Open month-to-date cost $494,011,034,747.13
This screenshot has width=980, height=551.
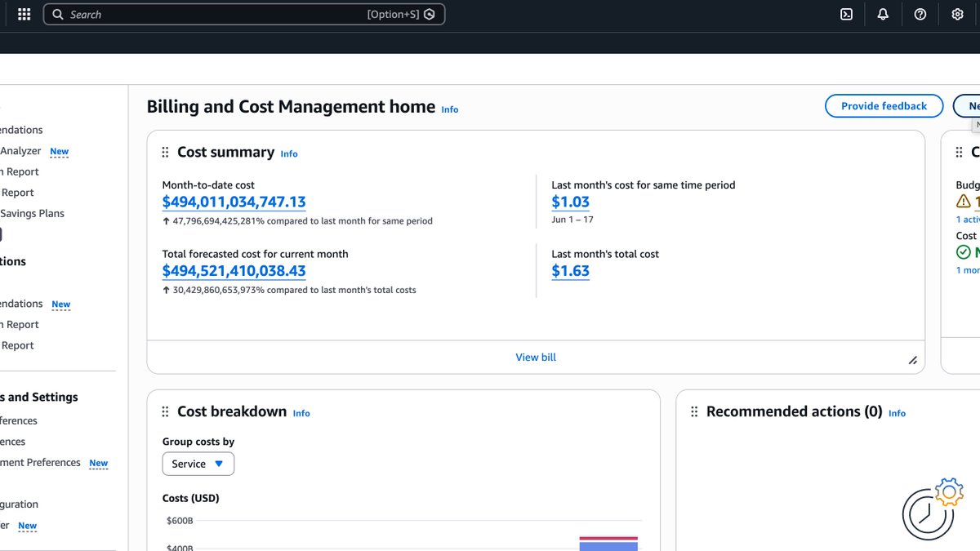tap(234, 202)
